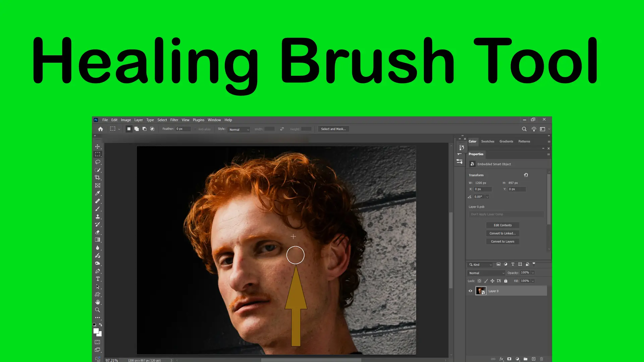Image resolution: width=644 pixels, height=362 pixels.
Task: Toggle lock transparent pixels
Action: pyautogui.click(x=479, y=281)
